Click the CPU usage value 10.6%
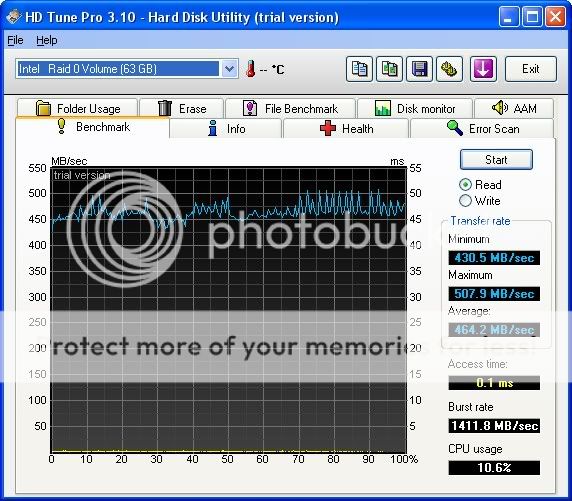This screenshot has height=501, width=572. [x=494, y=468]
